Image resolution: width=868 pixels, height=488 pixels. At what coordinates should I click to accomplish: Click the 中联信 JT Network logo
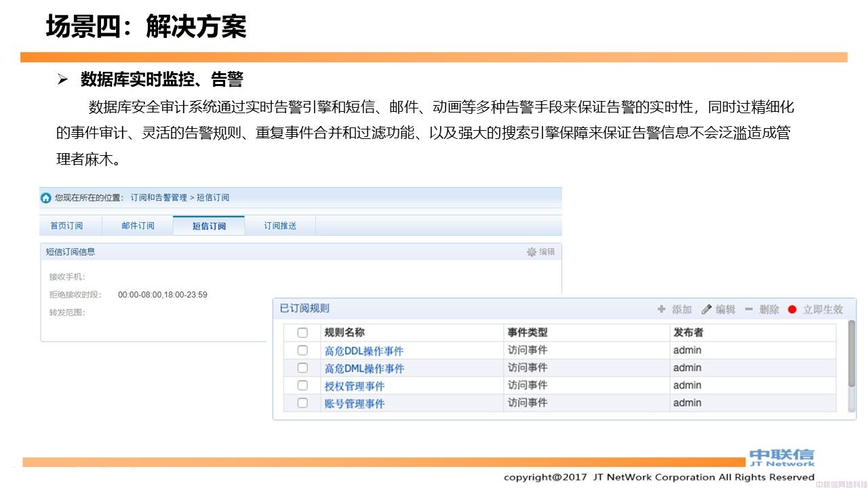point(782,457)
